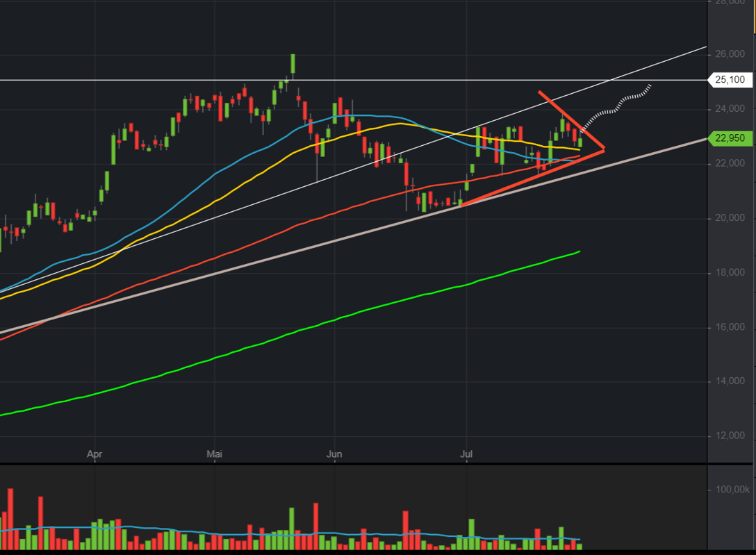756x555 pixels.
Task: Select the thick beige rising trendline
Action: pyautogui.click(x=353, y=235)
